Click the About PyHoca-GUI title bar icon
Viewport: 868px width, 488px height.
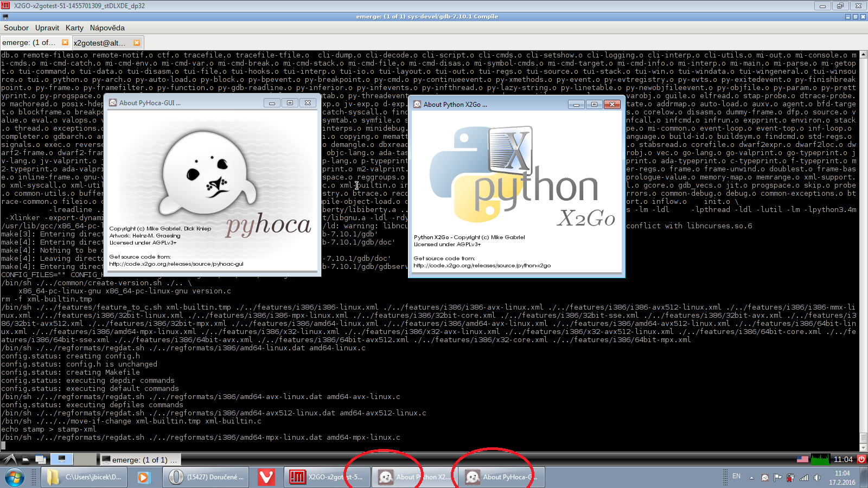point(113,102)
